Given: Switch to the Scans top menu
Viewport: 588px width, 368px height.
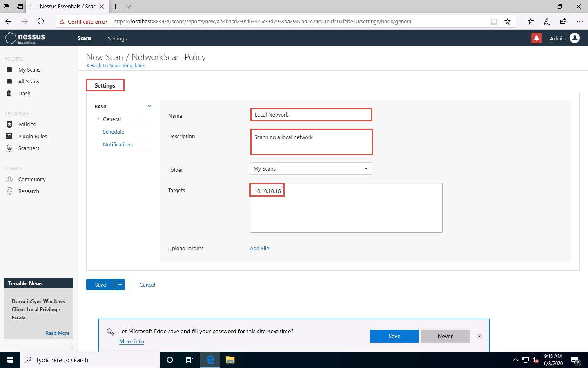Looking at the screenshot, I should (85, 38).
